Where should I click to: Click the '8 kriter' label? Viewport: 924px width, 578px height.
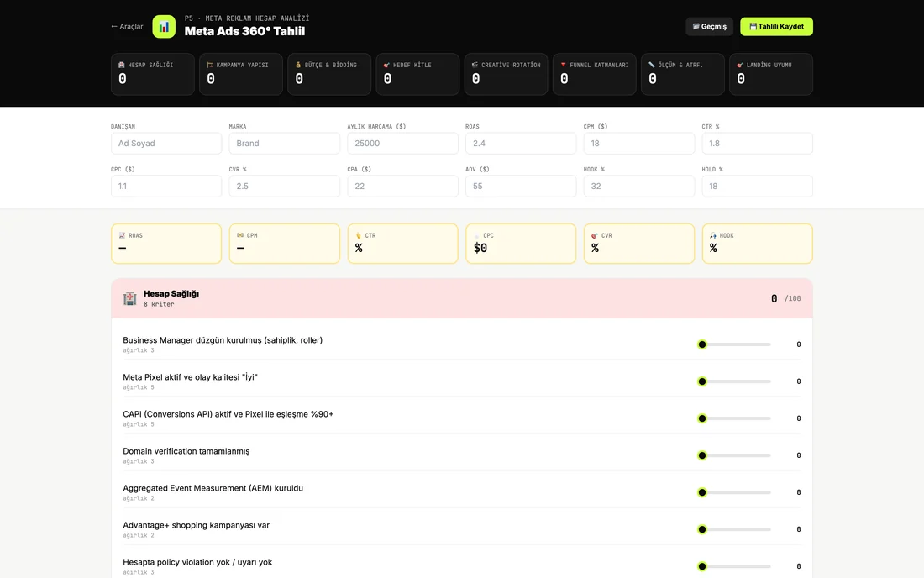[x=159, y=305]
